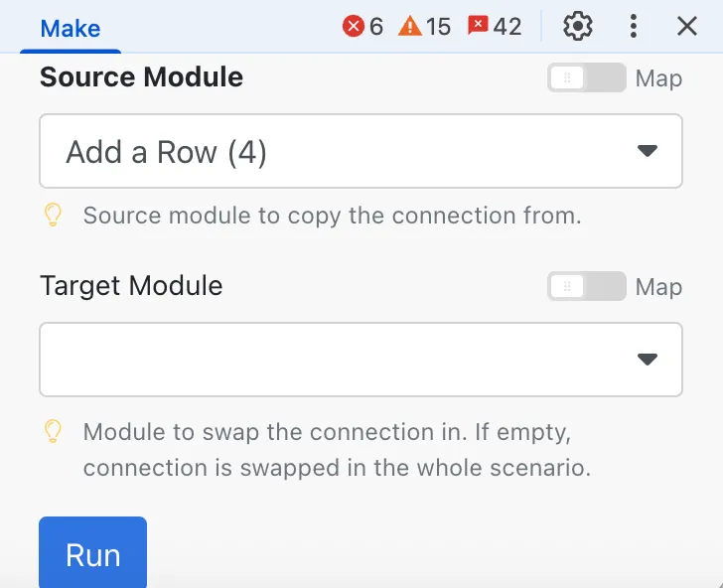Screen dimensions: 723x588
Task: Open the errors count showing 6
Action: tap(362, 26)
